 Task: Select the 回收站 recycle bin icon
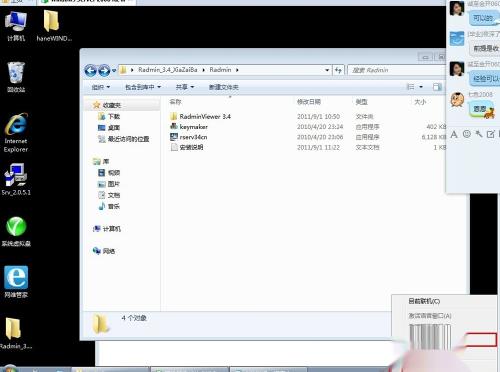click(16, 77)
